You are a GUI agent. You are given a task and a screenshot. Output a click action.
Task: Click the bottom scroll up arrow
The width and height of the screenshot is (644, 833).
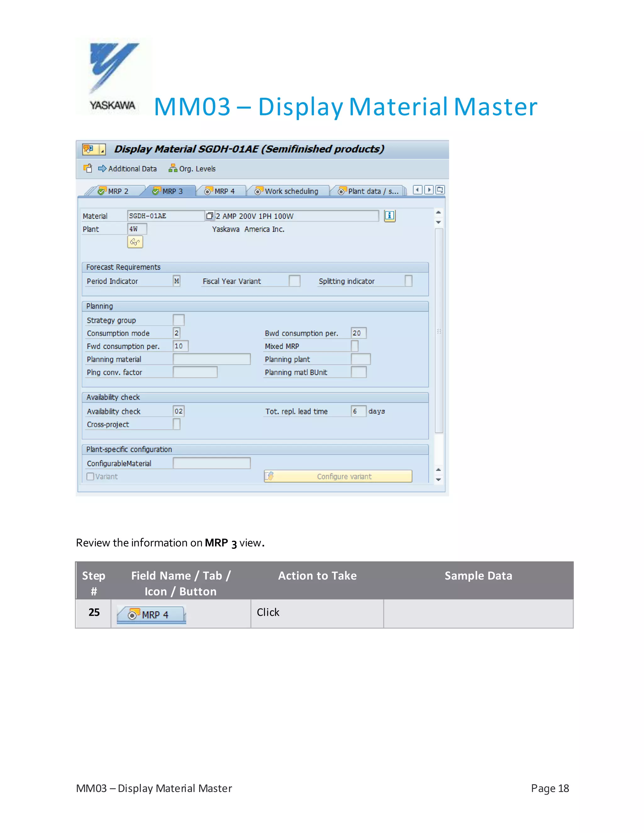[438, 470]
